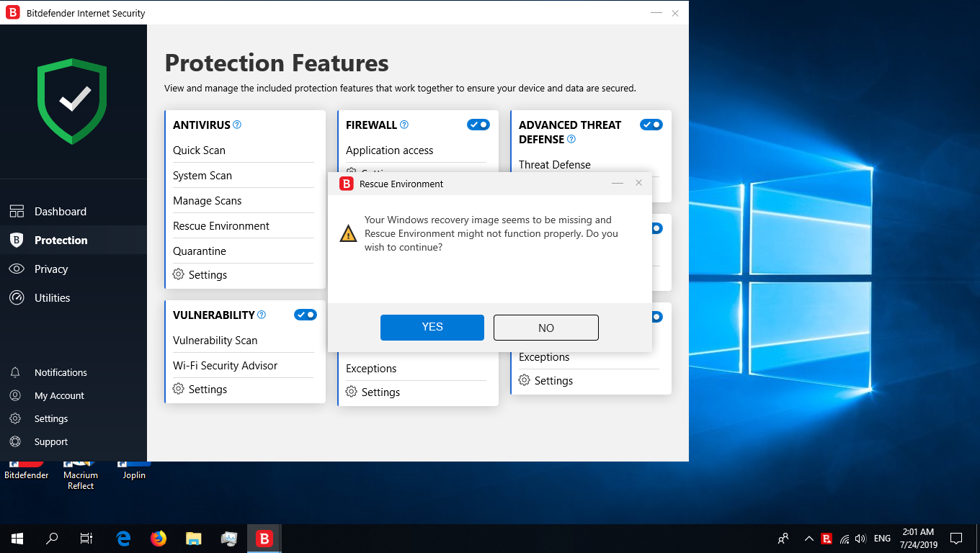Open the Dashboard section in the sidebar
Viewport: 980px width, 553px height.
(61, 212)
